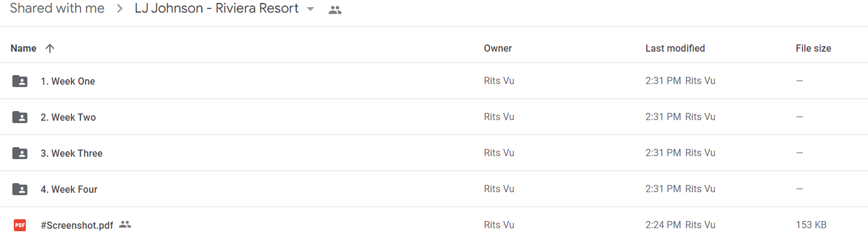Open the LJ Johnson - Riviera Resort dropdown arrow

[310, 10]
